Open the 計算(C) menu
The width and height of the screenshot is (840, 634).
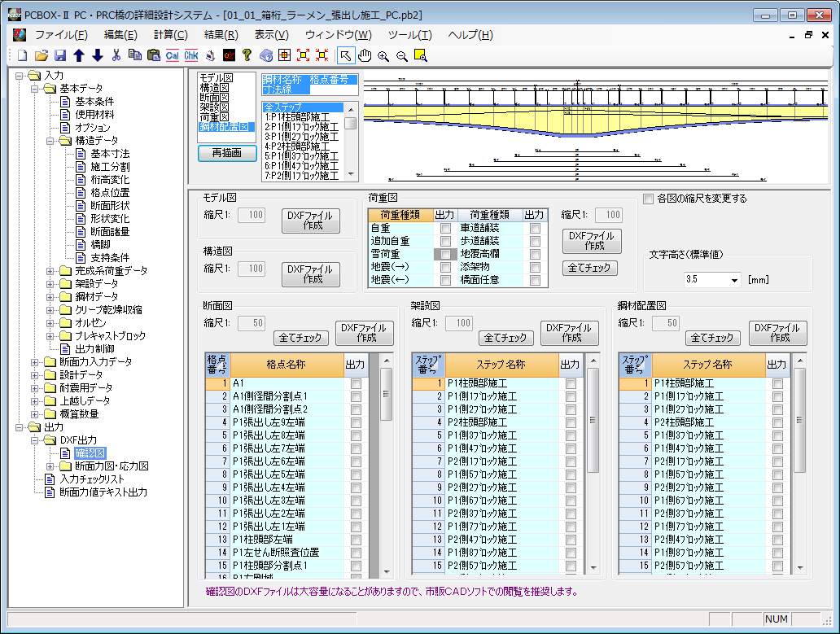tap(170, 35)
